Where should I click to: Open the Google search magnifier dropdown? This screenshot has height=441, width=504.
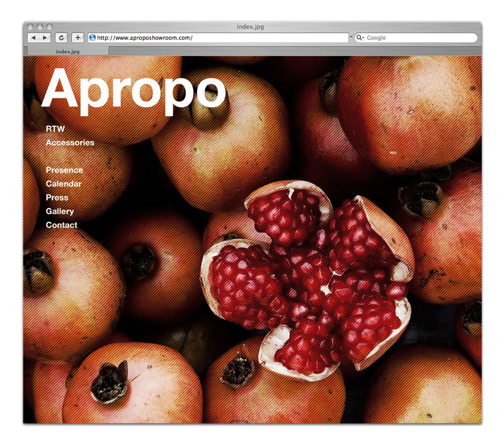(x=360, y=38)
